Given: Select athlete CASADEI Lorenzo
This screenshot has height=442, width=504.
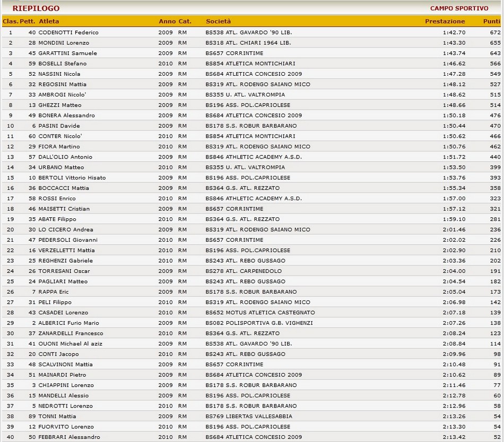Looking at the screenshot, I should pyautogui.click(x=63, y=313).
